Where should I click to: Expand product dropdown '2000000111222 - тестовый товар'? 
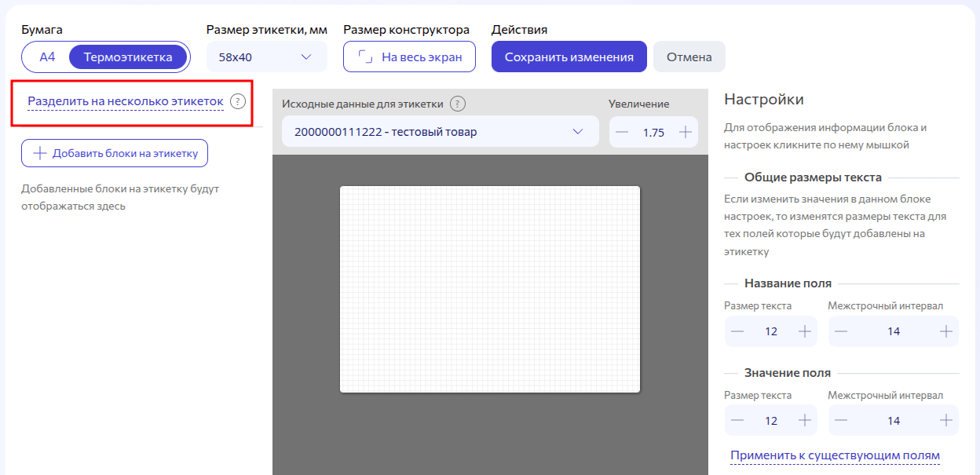coord(440,132)
